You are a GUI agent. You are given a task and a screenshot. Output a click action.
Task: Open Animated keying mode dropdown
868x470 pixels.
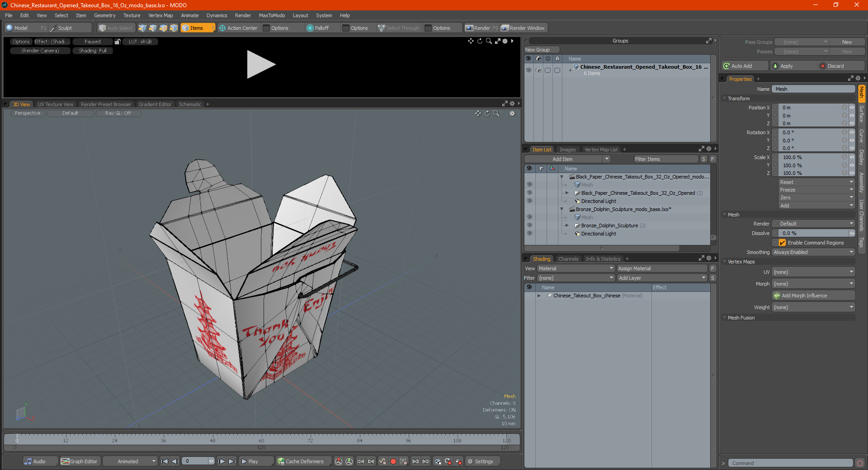[130, 461]
